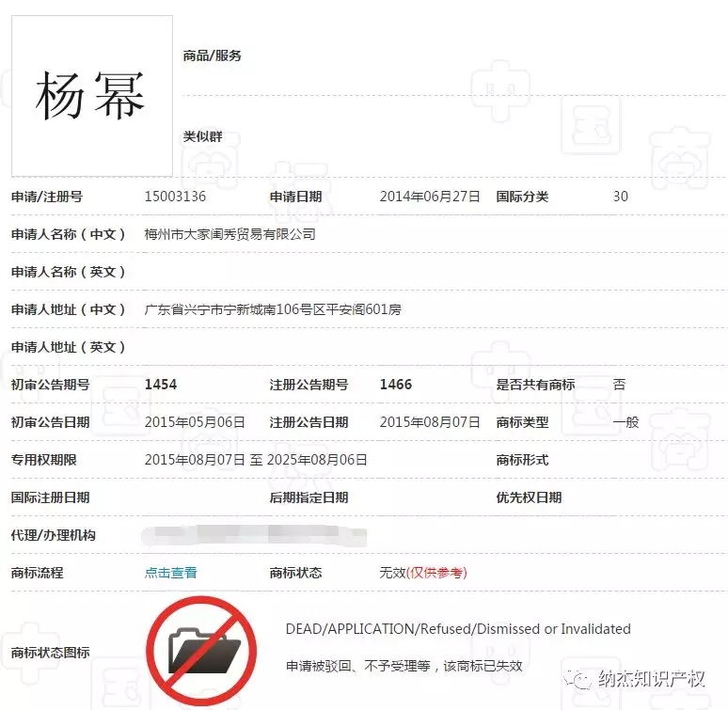This screenshot has width=728, height=710.
Task: Click the 杨幂 trademark image thumbnail
Action: click(x=92, y=96)
